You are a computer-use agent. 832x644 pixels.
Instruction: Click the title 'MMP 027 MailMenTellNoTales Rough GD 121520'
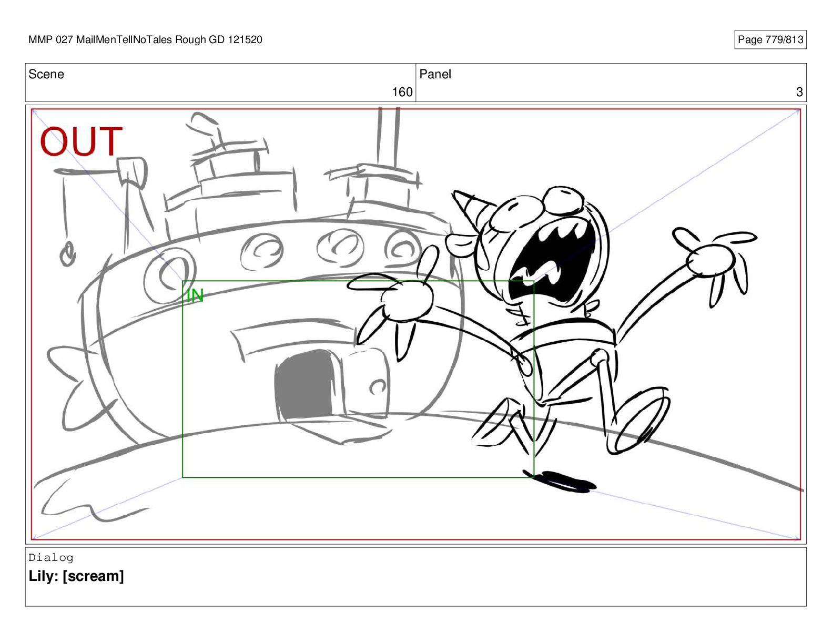pyautogui.click(x=145, y=39)
